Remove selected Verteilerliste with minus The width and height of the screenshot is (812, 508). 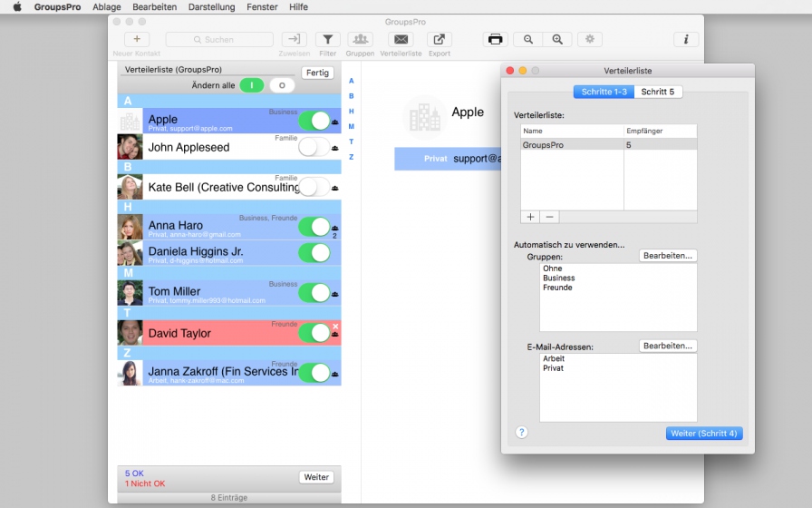point(549,217)
